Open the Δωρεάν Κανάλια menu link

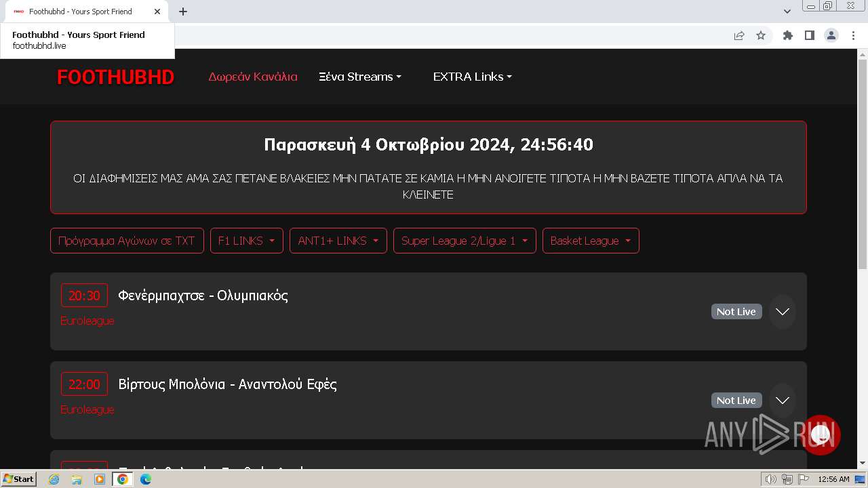click(x=253, y=77)
